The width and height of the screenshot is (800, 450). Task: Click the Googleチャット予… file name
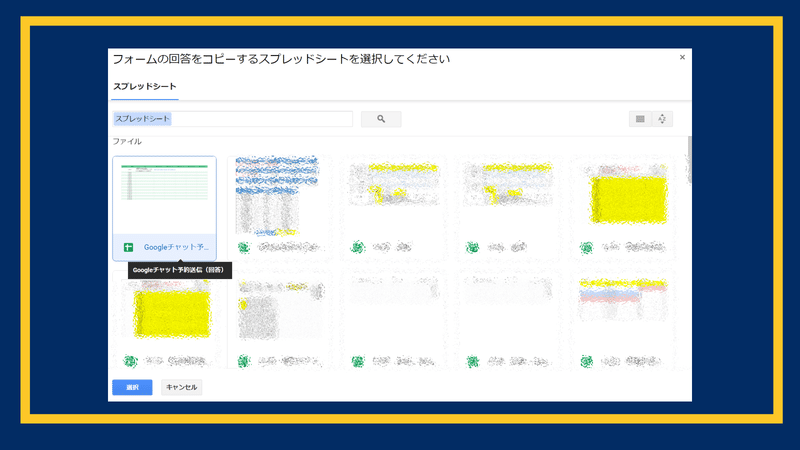(x=176, y=247)
